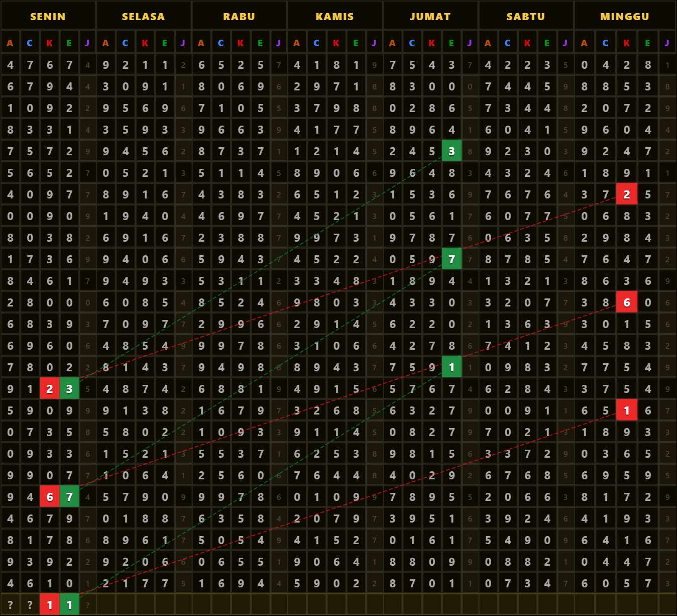Click blue C column letter under RABU
This screenshot has height=616, width=677.
(x=221, y=43)
